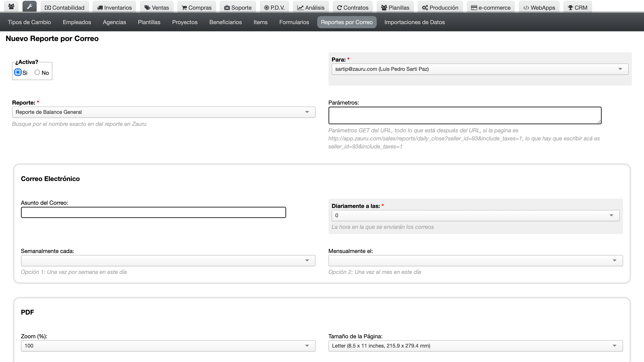Select No for ¿Activa?
The height and width of the screenshot is (362, 644).
(37, 72)
